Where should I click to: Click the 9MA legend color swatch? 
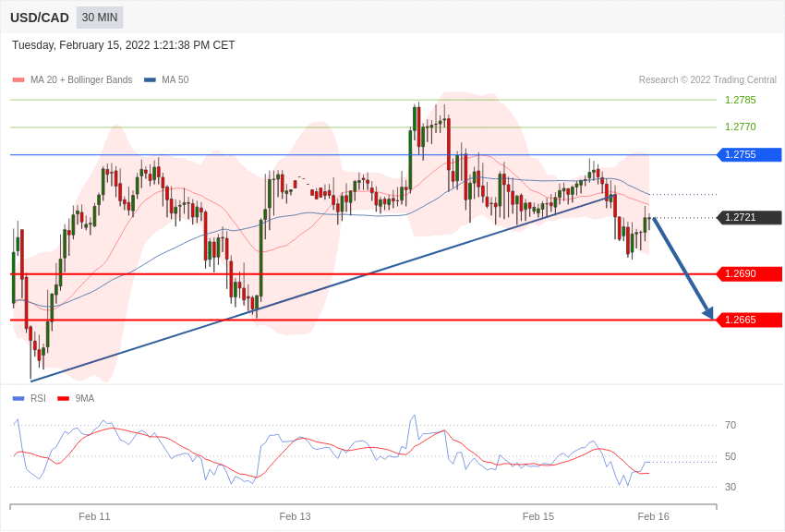[x=63, y=399]
